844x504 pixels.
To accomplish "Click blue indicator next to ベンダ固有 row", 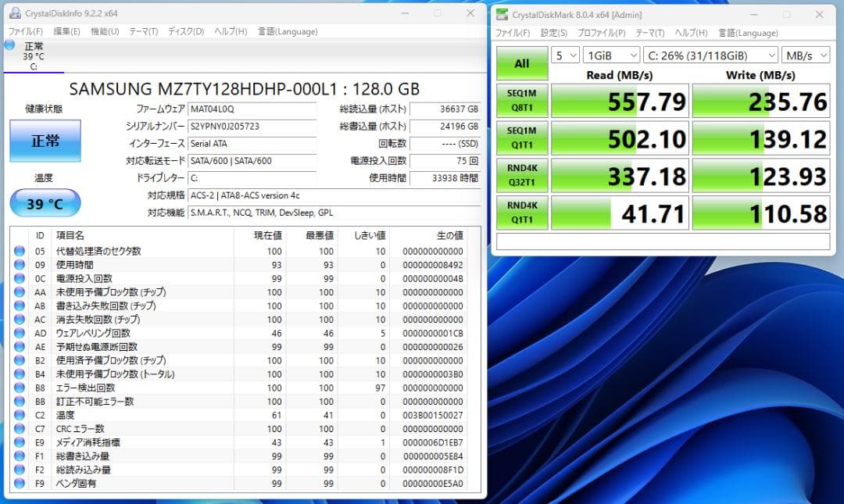I will pyautogui.click(x=17, y=483).
